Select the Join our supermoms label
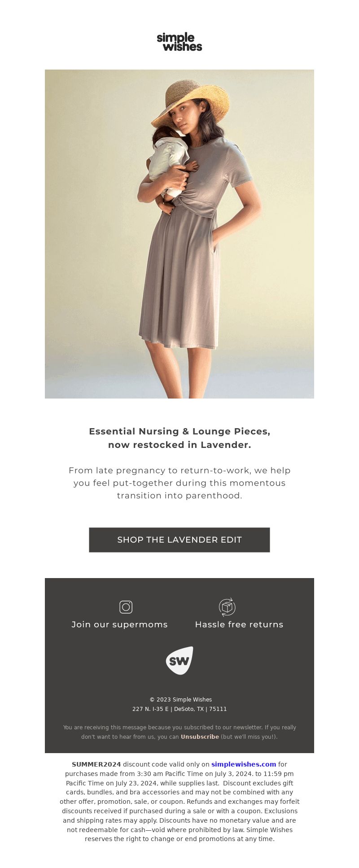359x868 pixels. click(120, 624)
